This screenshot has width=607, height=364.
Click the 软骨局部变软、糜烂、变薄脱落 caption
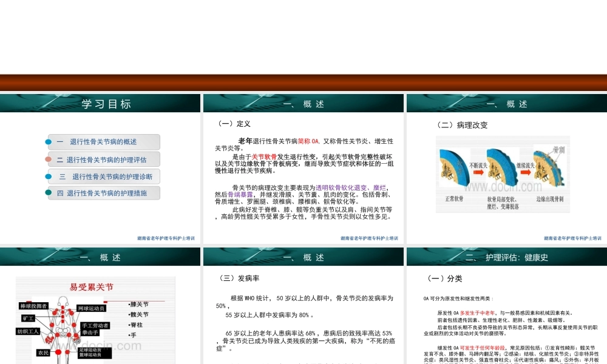[x=502, y=203]
